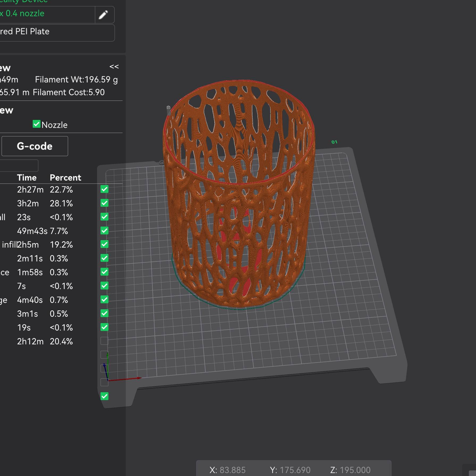
Task: Click the gray nozzle marker at model top
Action: pyautogui.click(x=168, y=109)
